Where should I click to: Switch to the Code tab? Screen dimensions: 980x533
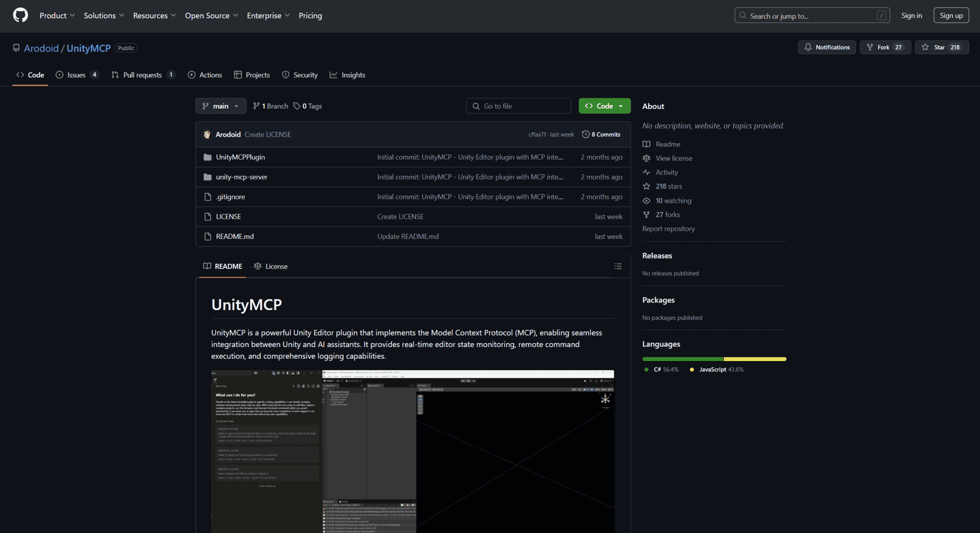(30, 75)
